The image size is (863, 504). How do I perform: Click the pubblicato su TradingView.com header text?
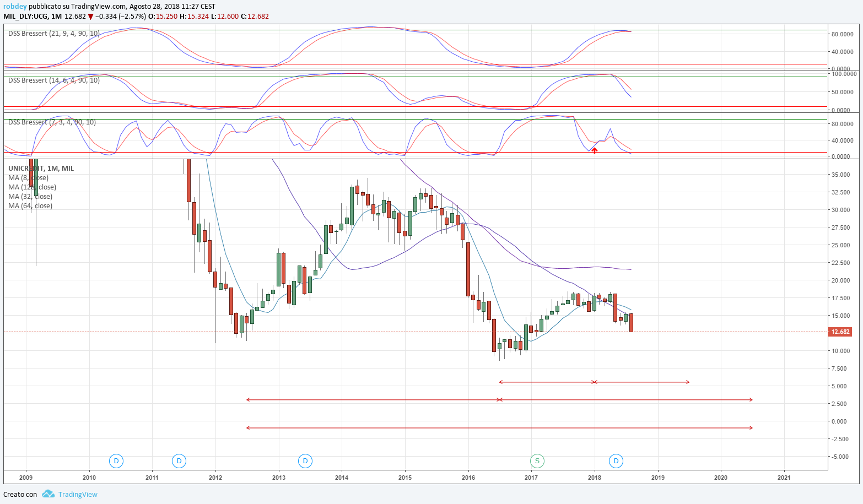point(77,7)
